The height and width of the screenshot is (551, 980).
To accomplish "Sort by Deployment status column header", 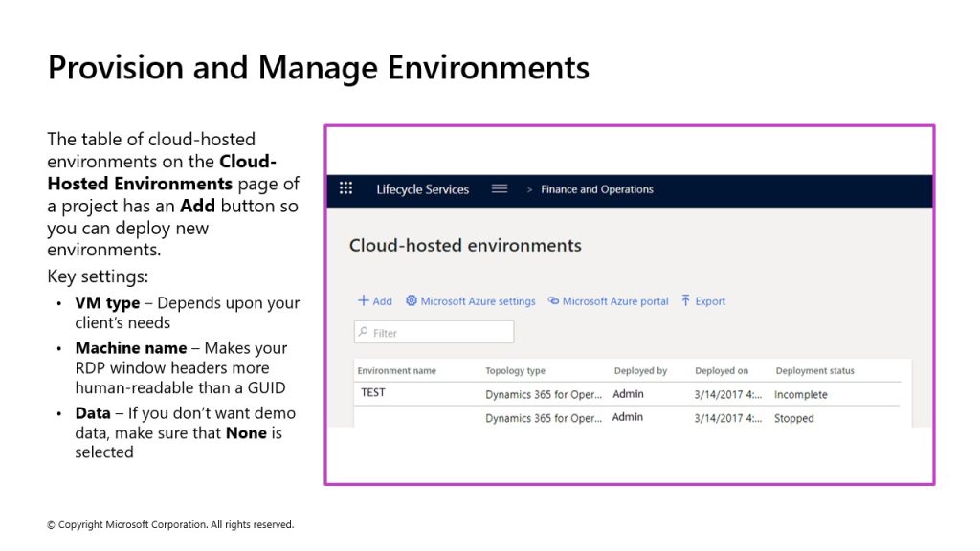I will click(815, 370).
